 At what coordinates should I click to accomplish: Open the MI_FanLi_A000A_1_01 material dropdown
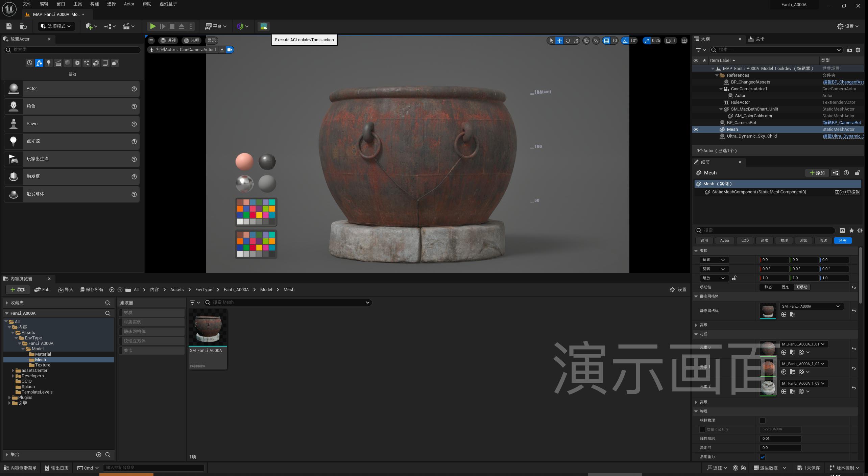pos(803,344)
